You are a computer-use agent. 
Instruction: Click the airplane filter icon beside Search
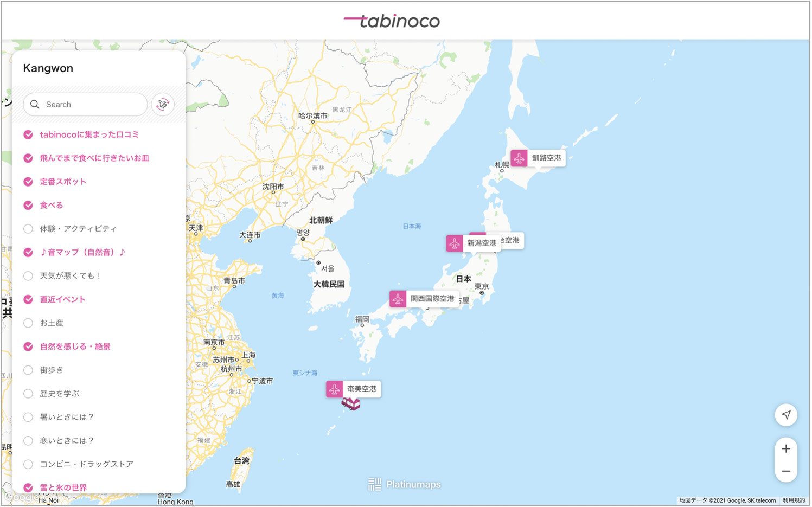click(163, 105)
